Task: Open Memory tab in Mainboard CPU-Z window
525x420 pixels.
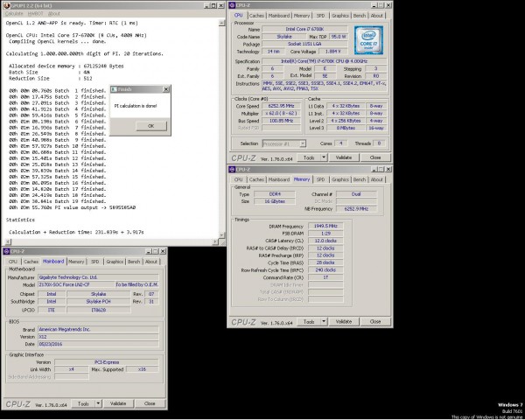Action: click(76, 262)
